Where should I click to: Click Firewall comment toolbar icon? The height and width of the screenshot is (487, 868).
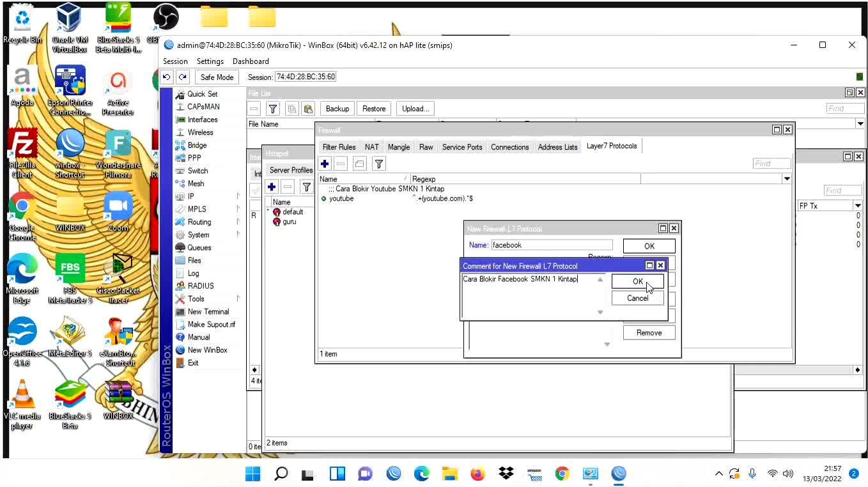pyautogui.click(x=359, y=164)
